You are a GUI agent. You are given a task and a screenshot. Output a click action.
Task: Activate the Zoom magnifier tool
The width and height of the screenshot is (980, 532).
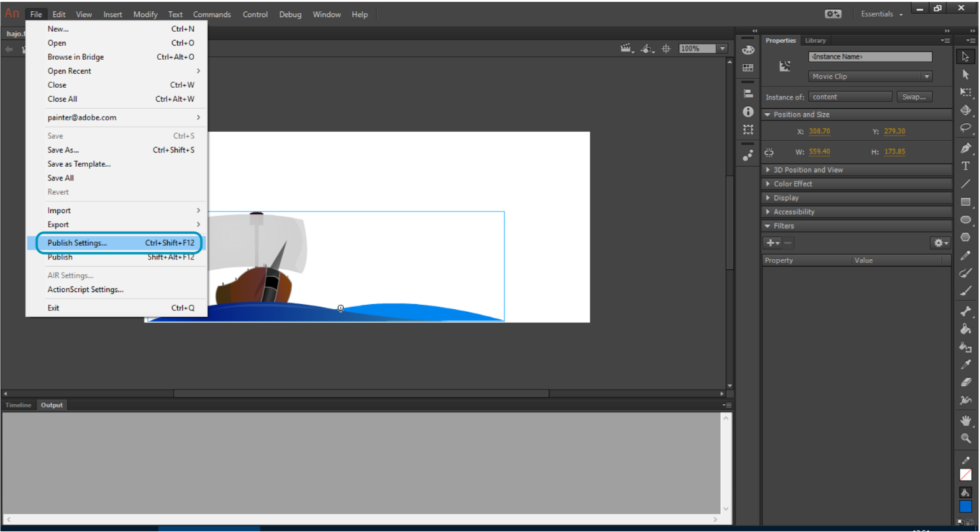965,438
